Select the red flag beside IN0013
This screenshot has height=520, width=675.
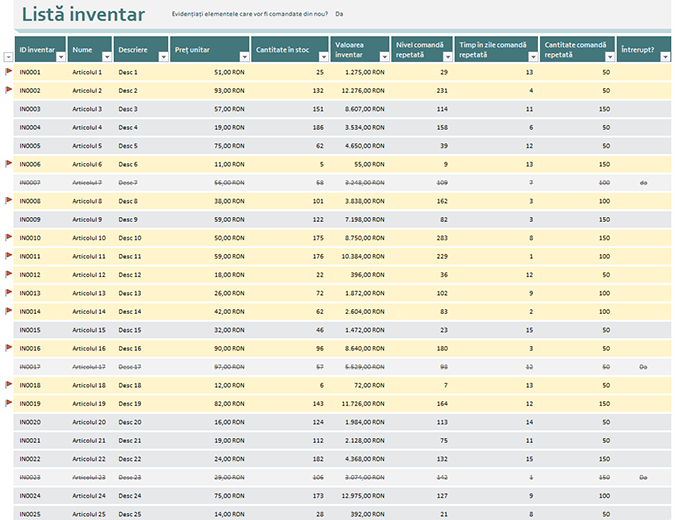click(x=9, y=293)
